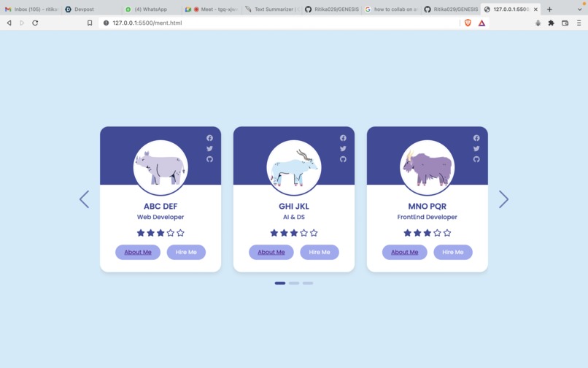Click the 'AI & DS' subtitle text
Viewport: 588px width, 368px height.
[x=294, y=217]
